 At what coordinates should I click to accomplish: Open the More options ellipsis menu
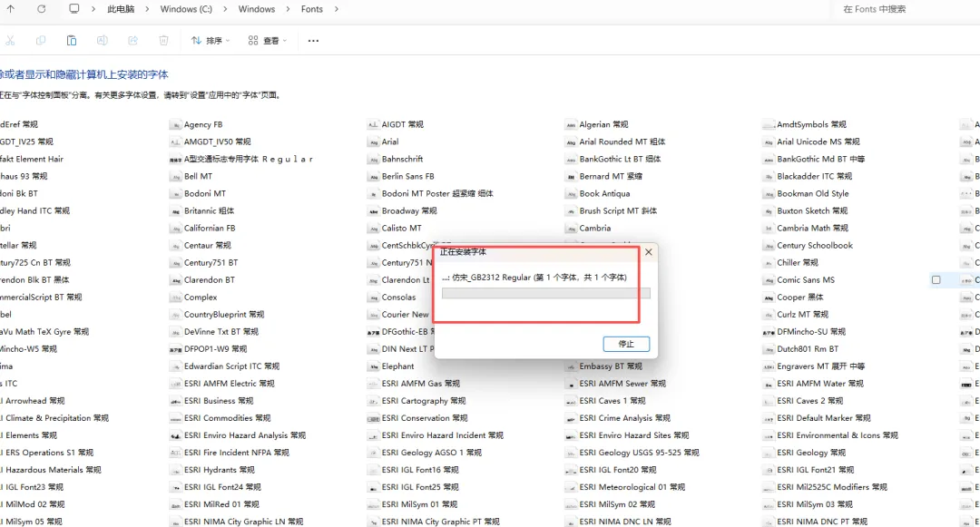click(313, 41)
